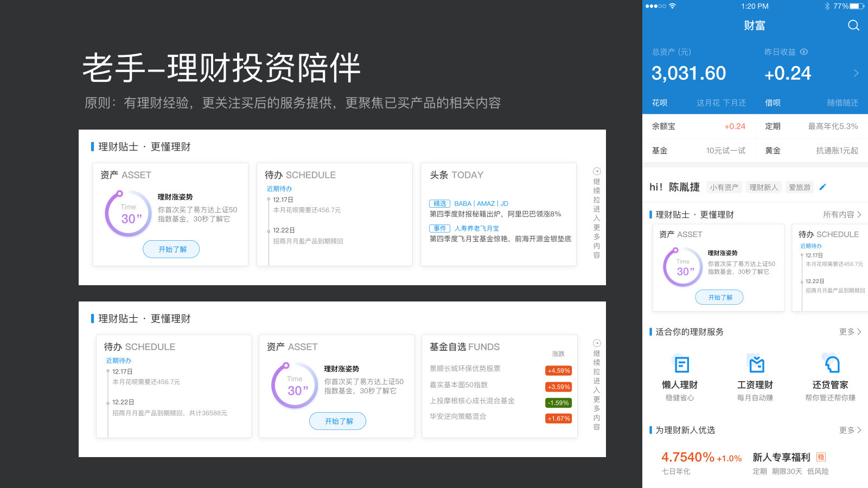Expand total assets with right chevron
The height and width of the screenshot is (488, 868).
click(856, 73)
